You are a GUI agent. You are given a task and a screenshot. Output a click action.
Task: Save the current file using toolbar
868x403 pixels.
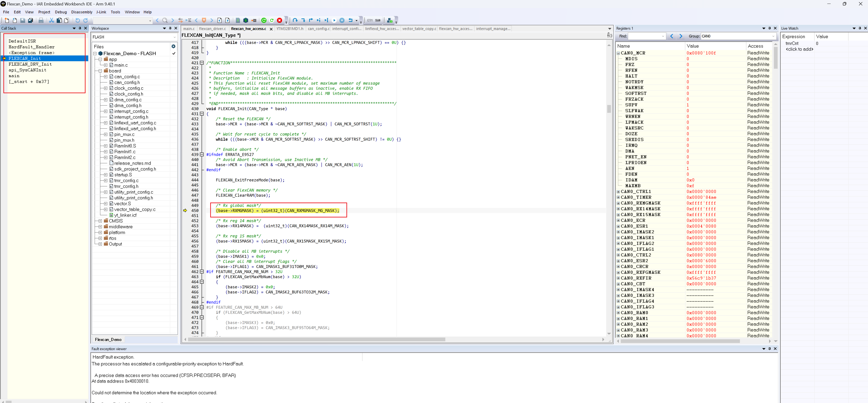(23, 21)
